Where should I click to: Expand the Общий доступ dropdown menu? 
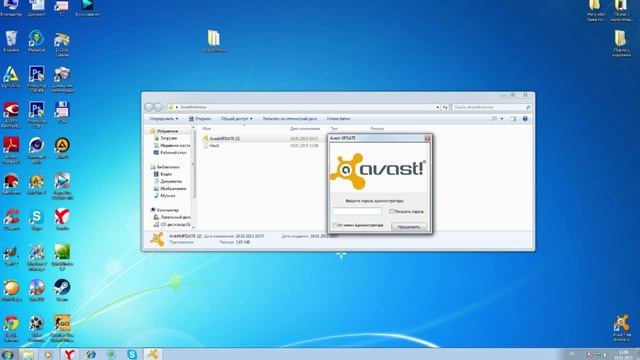[x=236, y=119]
